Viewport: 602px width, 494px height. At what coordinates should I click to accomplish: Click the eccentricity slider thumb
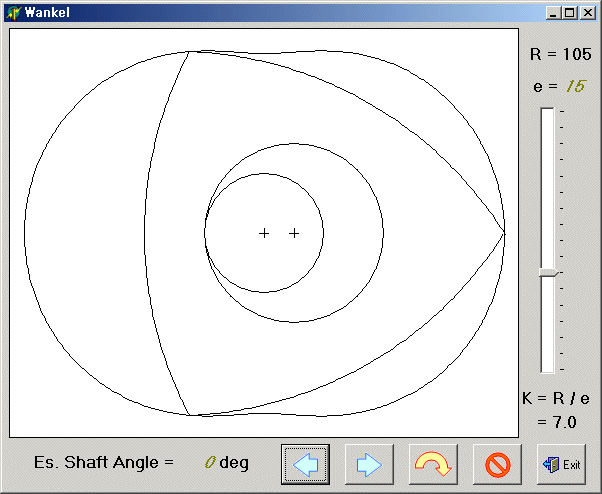click(x=548, y=272)
